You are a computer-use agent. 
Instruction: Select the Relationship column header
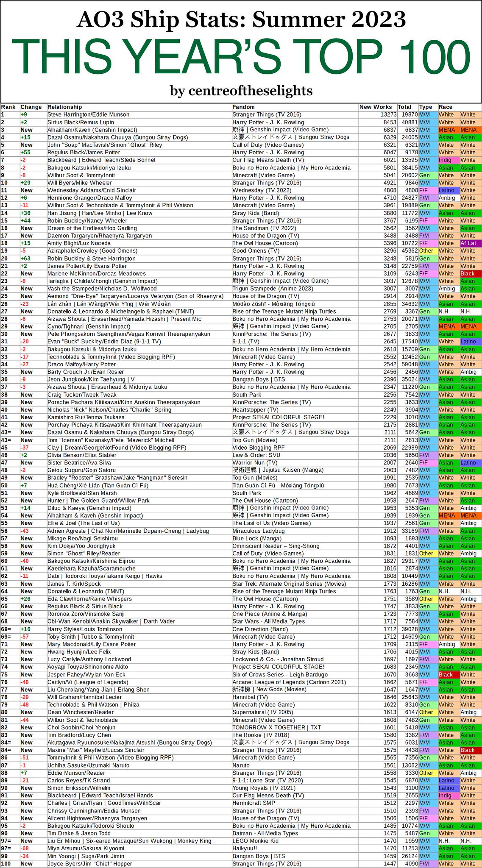coord(65,107)
